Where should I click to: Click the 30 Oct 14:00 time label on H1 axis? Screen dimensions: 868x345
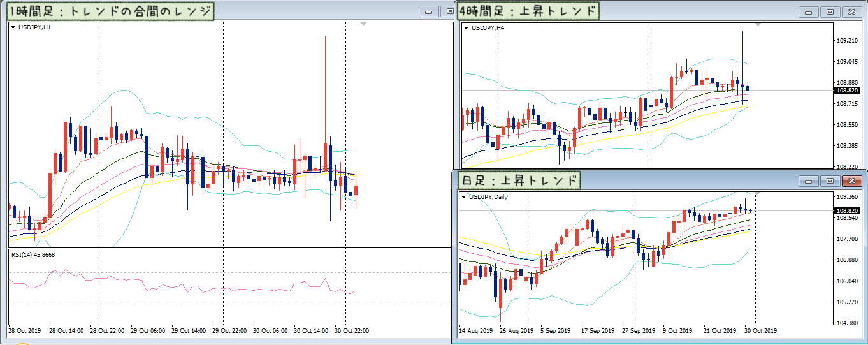311,331
